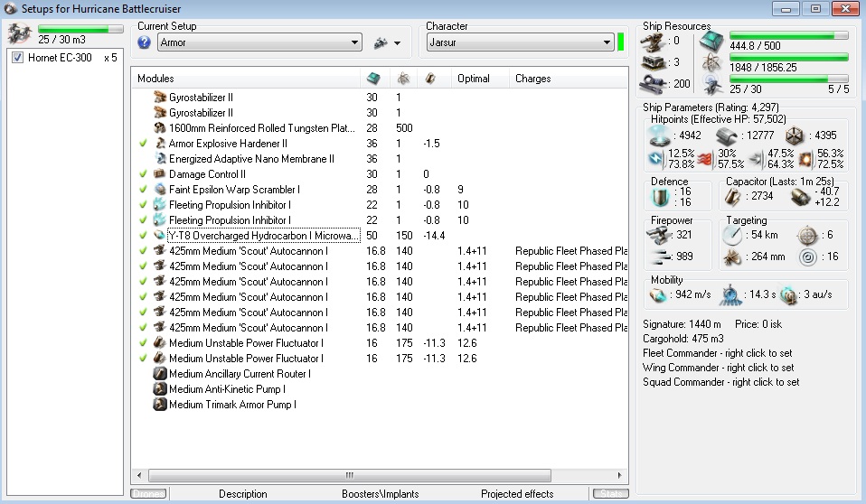Toggle the first Fleeting Propulsion Inhibitor I checkmark
866x504 pixels.
(x=143, y=205)
